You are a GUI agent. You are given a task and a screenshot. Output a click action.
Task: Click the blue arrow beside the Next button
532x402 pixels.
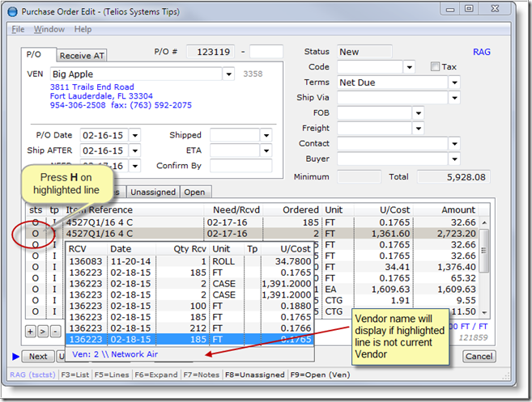tap(15, 356)
